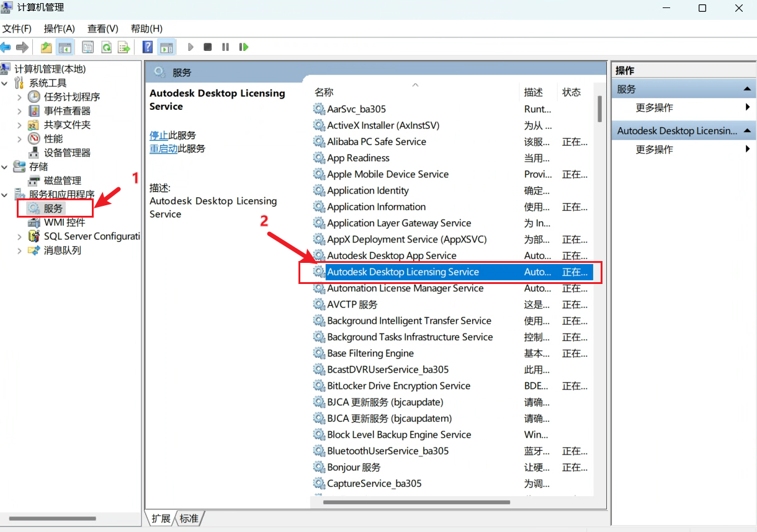Open the Properties toolbar icon
The width and height of the screenshot is (757, 532).
tap(88, 47)
